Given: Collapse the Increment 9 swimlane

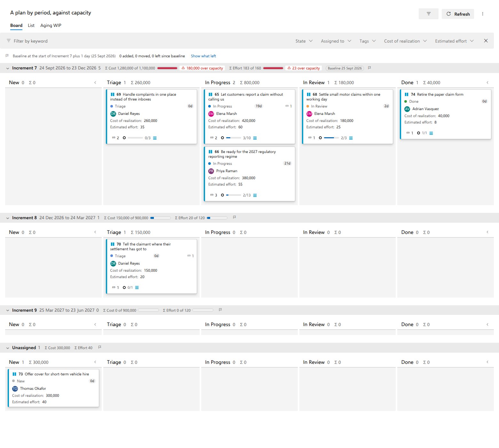Looking at the screenshot, I should (8, 310).
